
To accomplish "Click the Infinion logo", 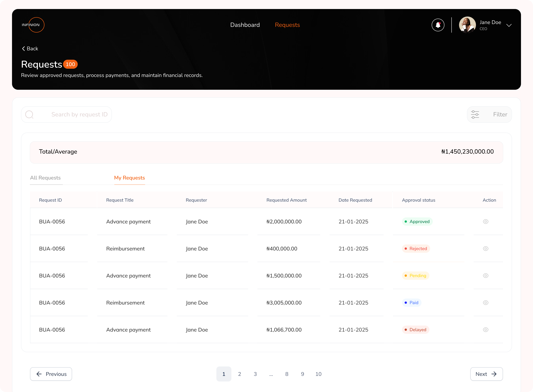I will pyautogui.click(x=33, y=25).
